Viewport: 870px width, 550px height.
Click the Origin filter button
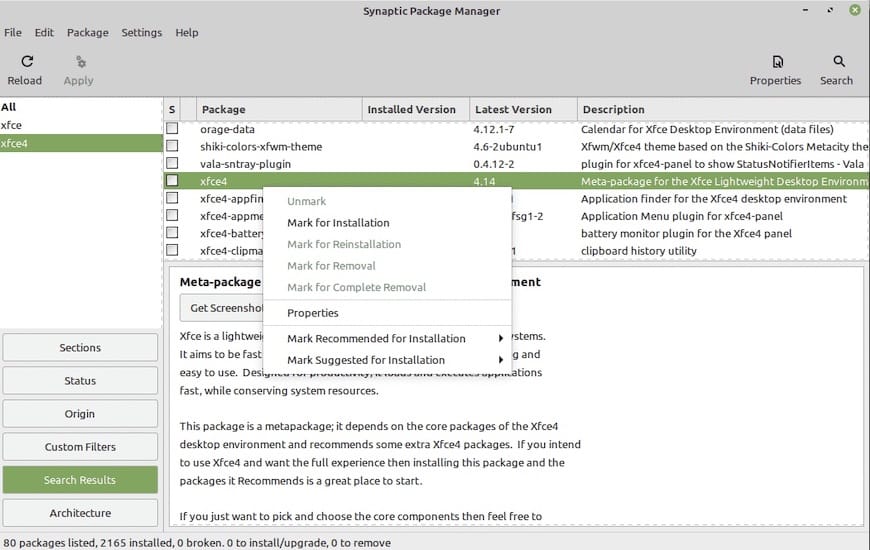coord(80,413)
